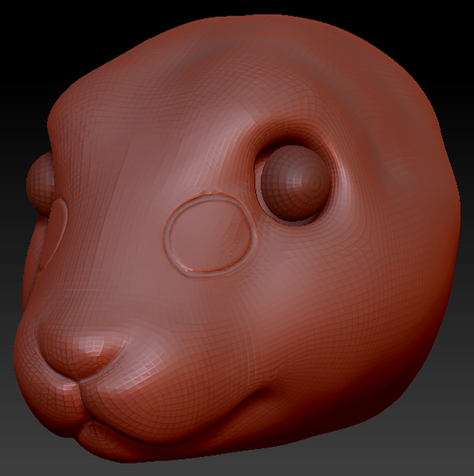Screen dimensions: 474x476
Task: Click the nose tip of the sculpted head
Action: click(x=82, y=354)
